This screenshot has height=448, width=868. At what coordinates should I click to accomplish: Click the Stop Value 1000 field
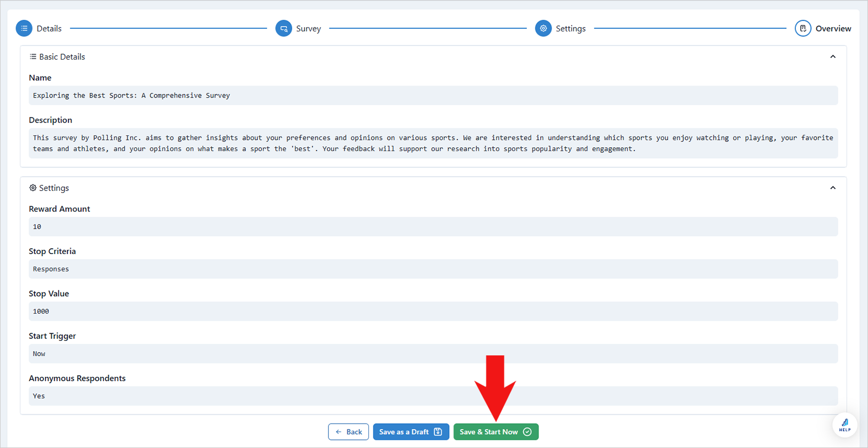point(433,311)
